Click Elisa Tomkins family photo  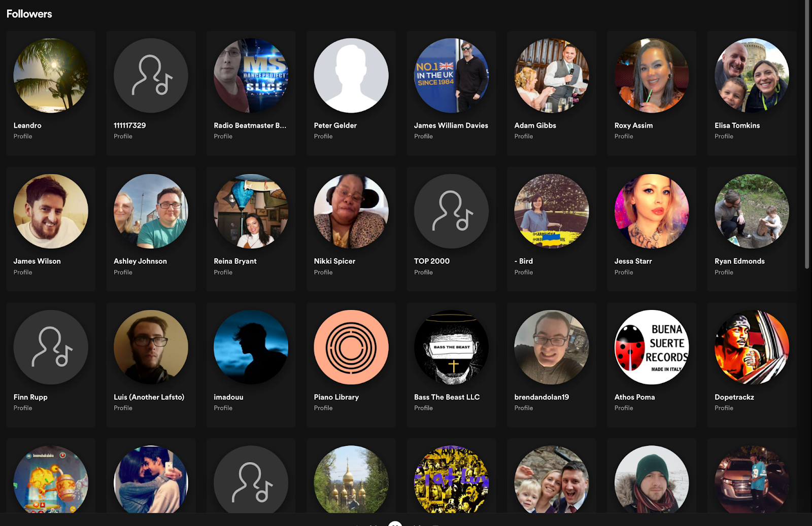[x=752, y=76]
